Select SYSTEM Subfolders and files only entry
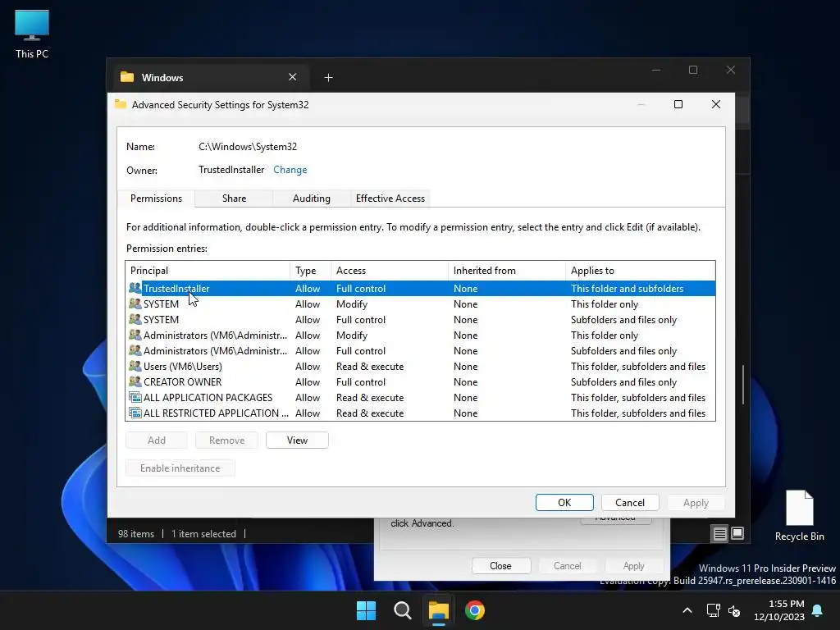The image size is (840, 630). coord(421,319)
